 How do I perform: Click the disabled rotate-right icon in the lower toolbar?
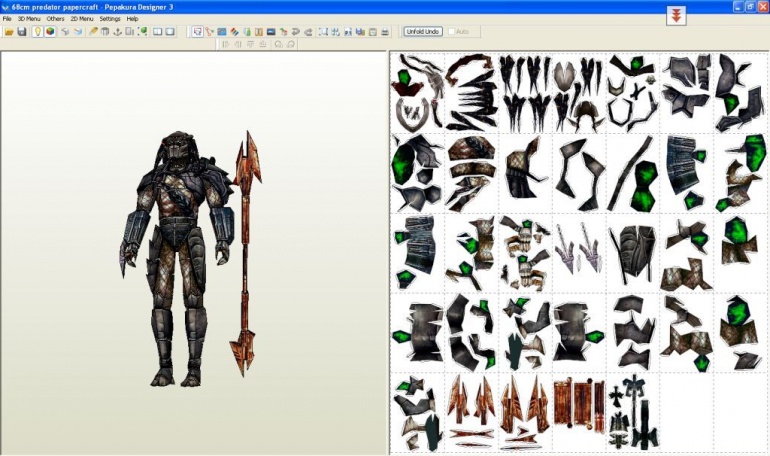(x=291, y=44)
